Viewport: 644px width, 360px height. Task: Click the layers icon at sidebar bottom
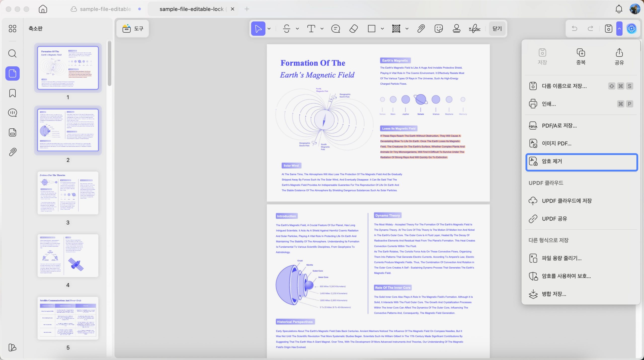12,347
